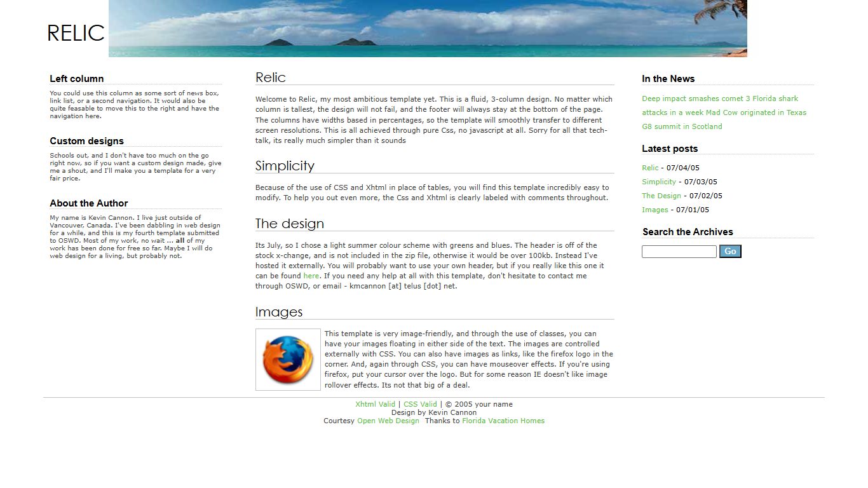Open the CSS Valid footer link

420,404
